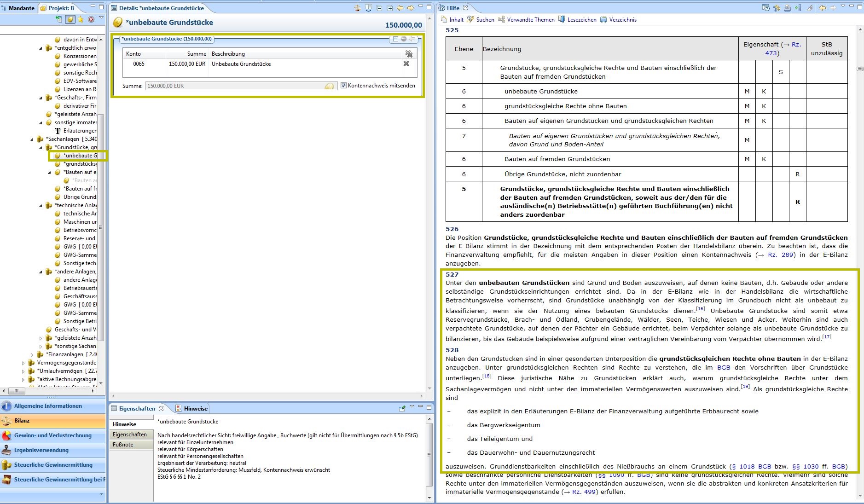
Task: Select the Eigenschaften tab in bottom panel
Action: tap(137, 408)
